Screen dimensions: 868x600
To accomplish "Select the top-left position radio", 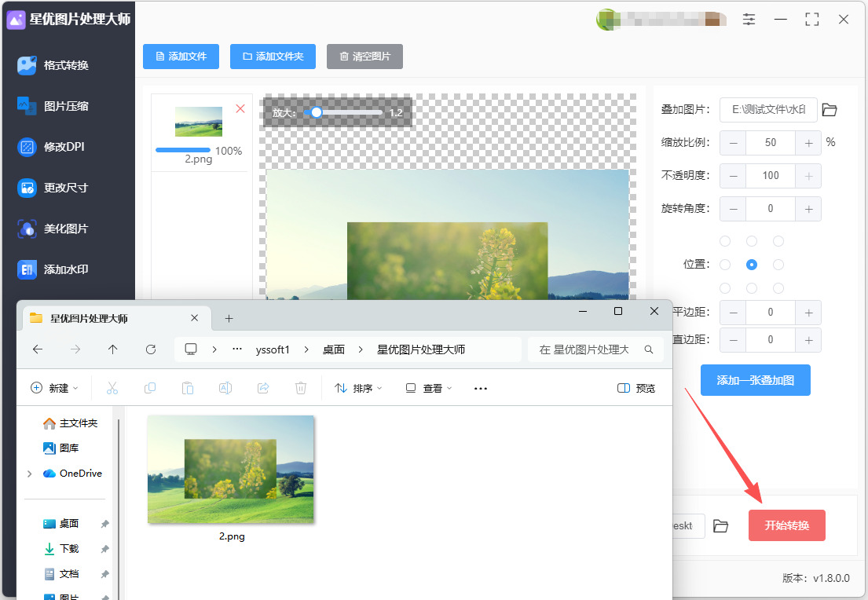I will (x=725, y=241).
